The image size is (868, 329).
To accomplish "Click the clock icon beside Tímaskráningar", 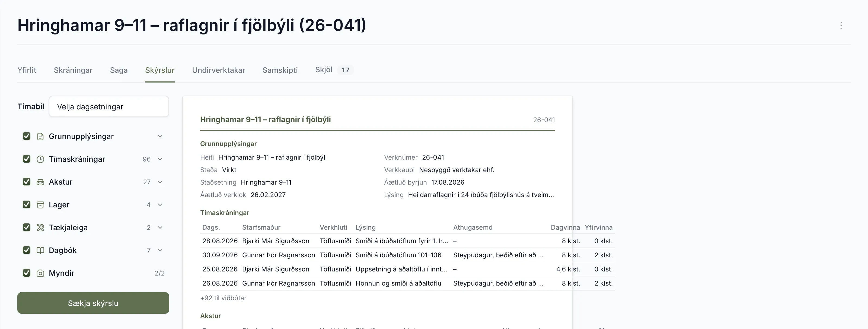I will tap(40, 159).
